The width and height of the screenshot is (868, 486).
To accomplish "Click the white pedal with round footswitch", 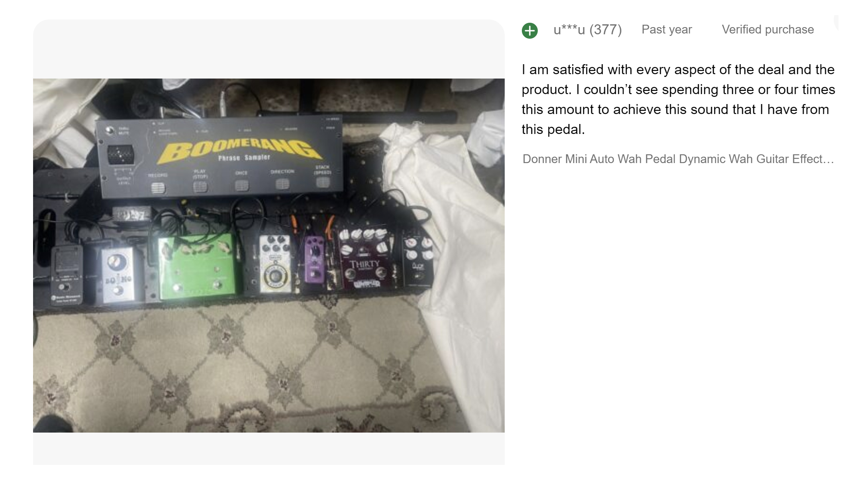I will pyautogui.click(x=275, y=263).
